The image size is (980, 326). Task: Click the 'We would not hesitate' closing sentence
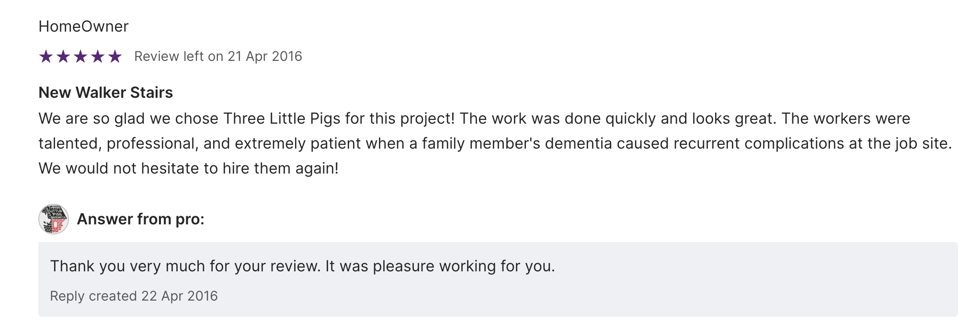coord(188,168)
